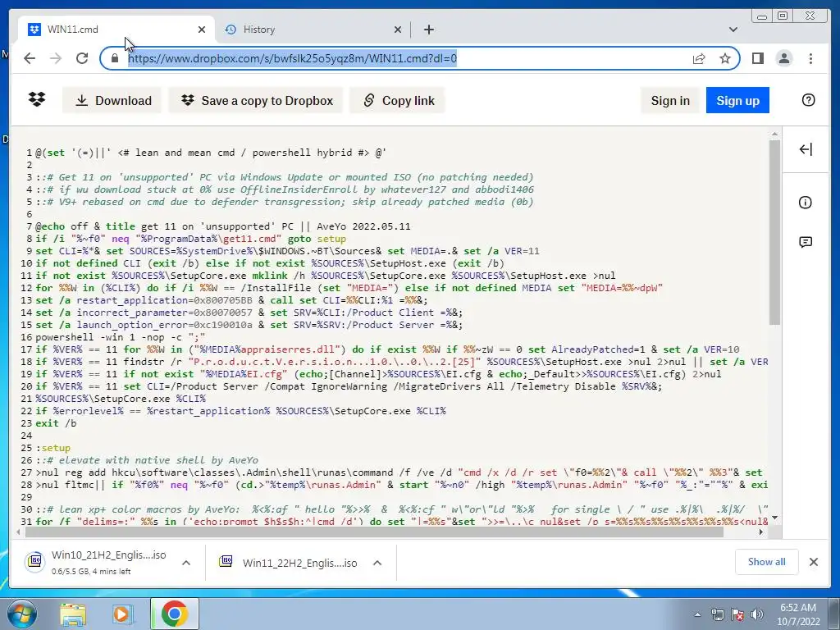The height and width of the screenshot is (630, 840).
Task: Click the scroll right arrow of code viewer
Action: tap(761, 532)
